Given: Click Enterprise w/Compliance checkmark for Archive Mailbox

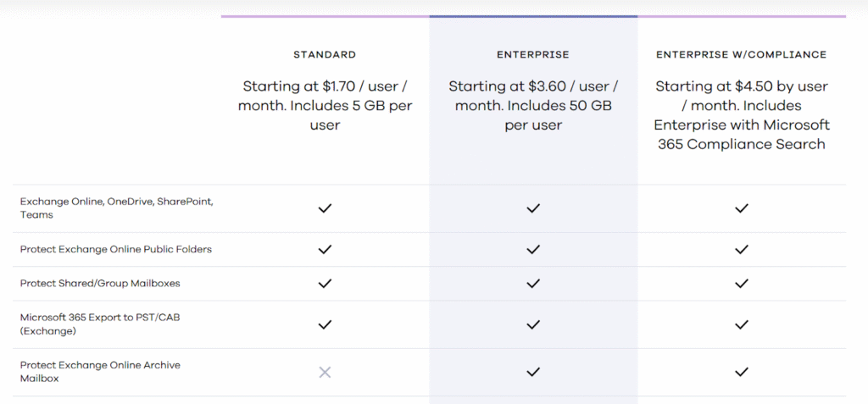Looking at the screenshot, I should [x=742, y=372].
